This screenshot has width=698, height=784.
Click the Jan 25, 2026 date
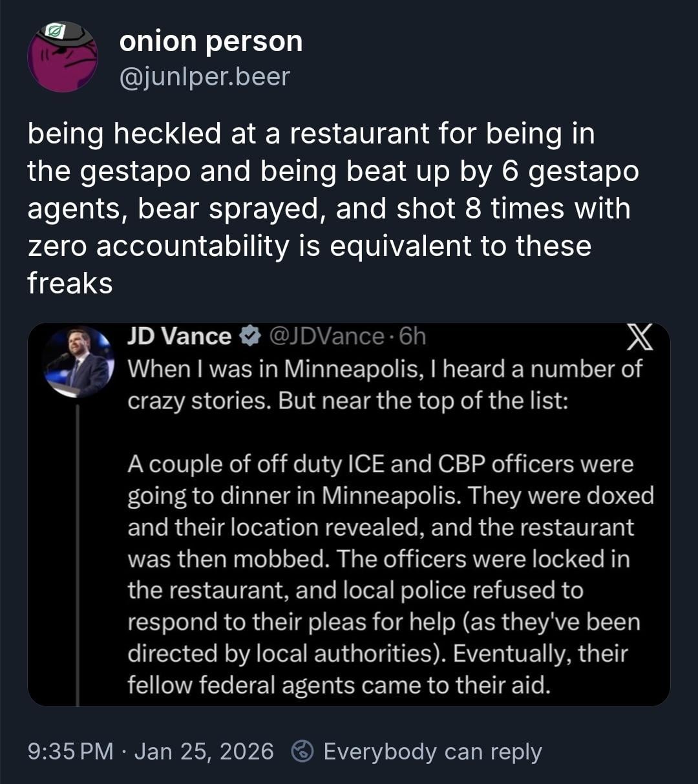coord(204,752)
